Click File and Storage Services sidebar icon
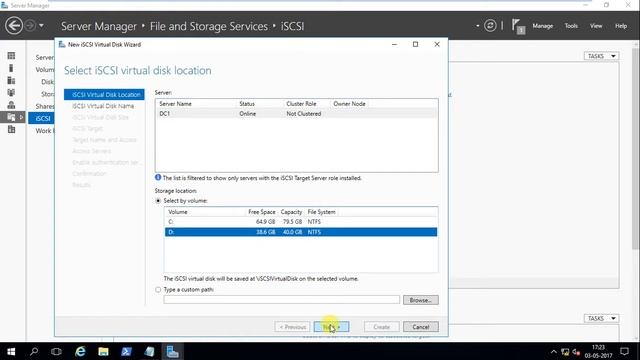The height and width of the screenshot is (360, 640). click(x=11, y=117)
